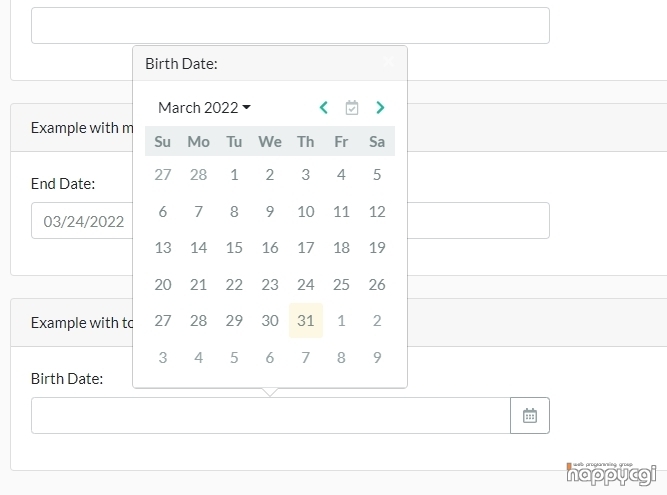Go to previous month with left chevron
Image resolution: width=667 pixels, height=495 pixels.
click(324, 108)
